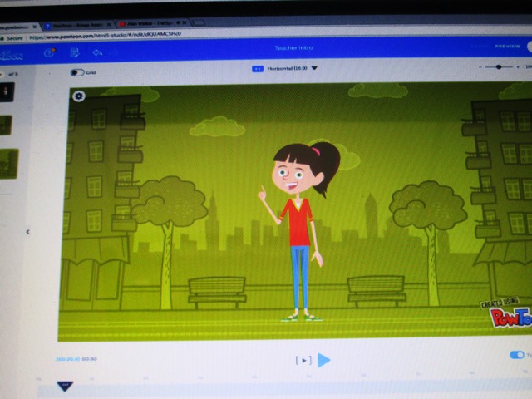This screenshot has width=532, height=399.
Task: Switch to the Alan Walker YouTube tab
Action: tap(152, 23)
